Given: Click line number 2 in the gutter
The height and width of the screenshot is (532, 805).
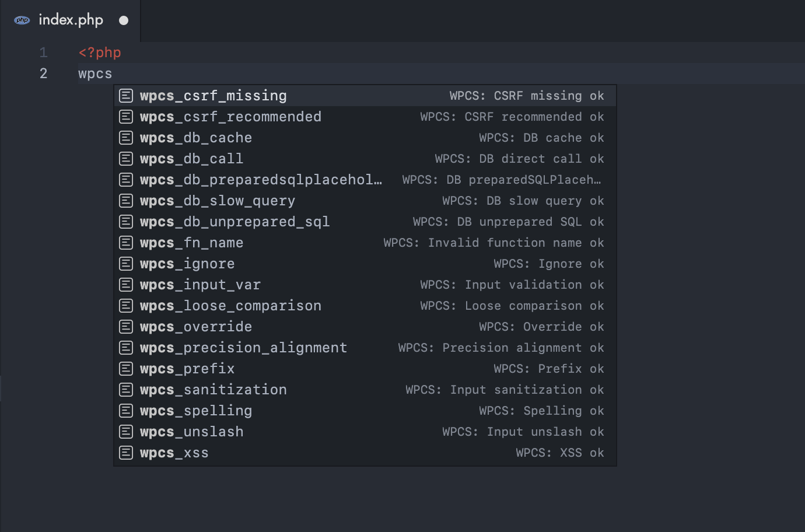Looking at the screenshot, I should tap(43, 73).
